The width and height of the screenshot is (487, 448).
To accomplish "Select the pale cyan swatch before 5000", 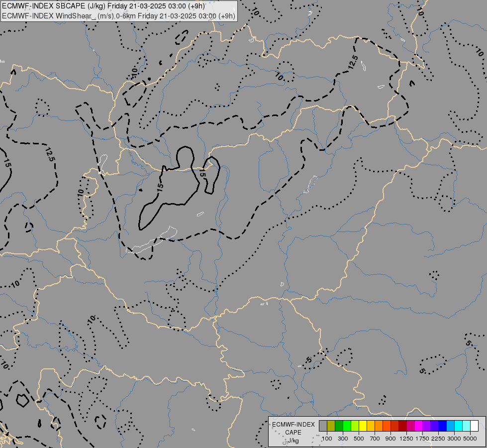I will point(466,426).
